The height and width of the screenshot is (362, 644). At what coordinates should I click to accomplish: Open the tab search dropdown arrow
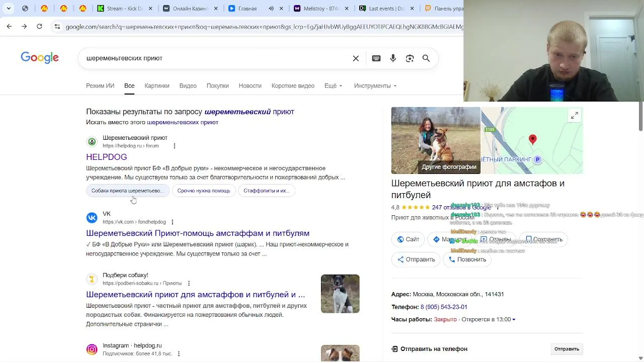coord(9,9)
